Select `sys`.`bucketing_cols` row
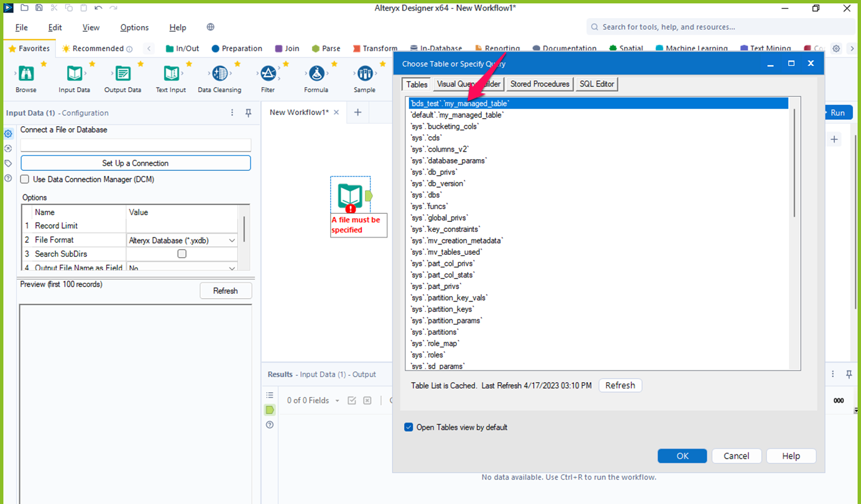This screenshot has width=861, height=504. (599, 126)
